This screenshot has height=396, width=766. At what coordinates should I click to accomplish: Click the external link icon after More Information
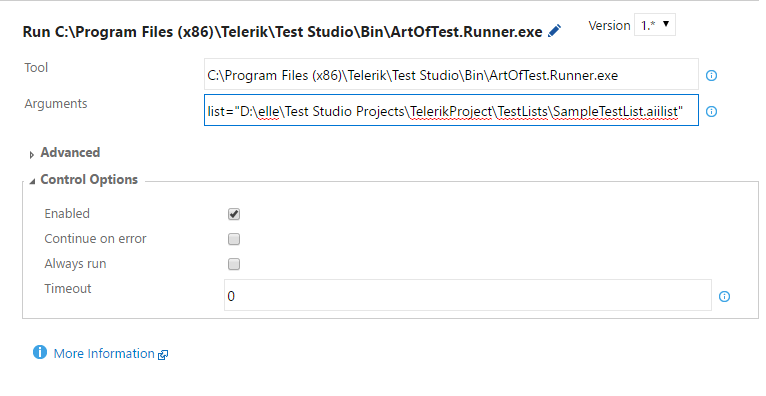(x=163, y=355)
